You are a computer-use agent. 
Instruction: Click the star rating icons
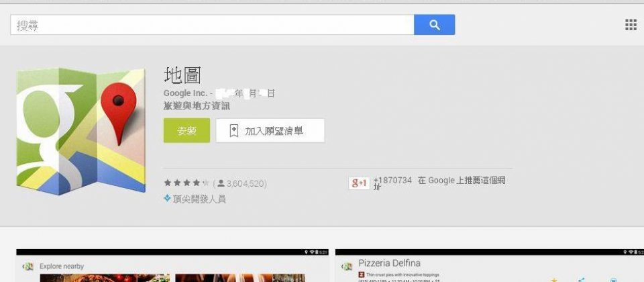[x=187, y=183]
